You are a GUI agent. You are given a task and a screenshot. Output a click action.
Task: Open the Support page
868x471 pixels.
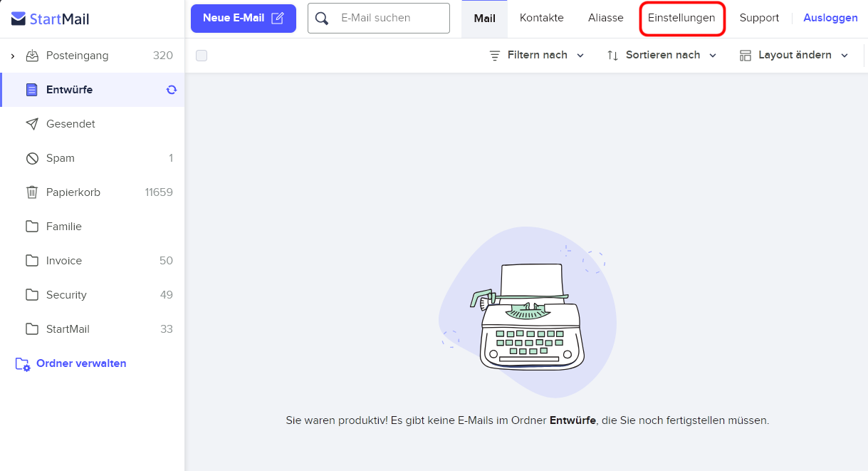[759, 19]
